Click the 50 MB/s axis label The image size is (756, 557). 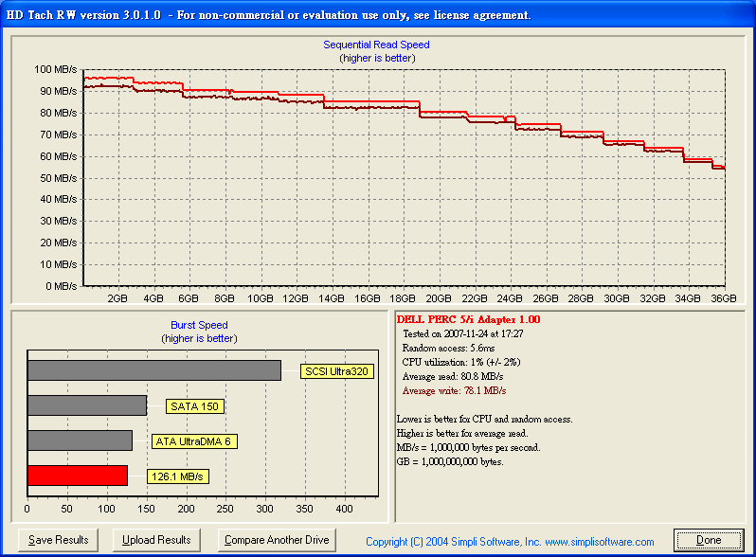pyautogui.click(x=58, y=178)
